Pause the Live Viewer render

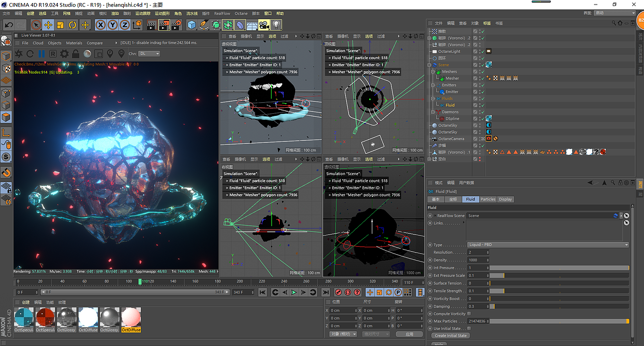coord(42,54)
